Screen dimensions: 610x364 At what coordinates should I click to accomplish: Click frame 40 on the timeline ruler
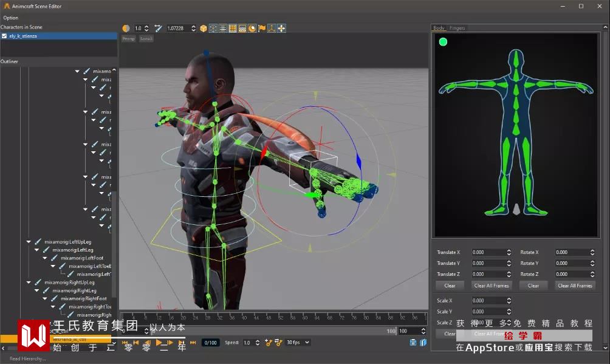[244, 317]
